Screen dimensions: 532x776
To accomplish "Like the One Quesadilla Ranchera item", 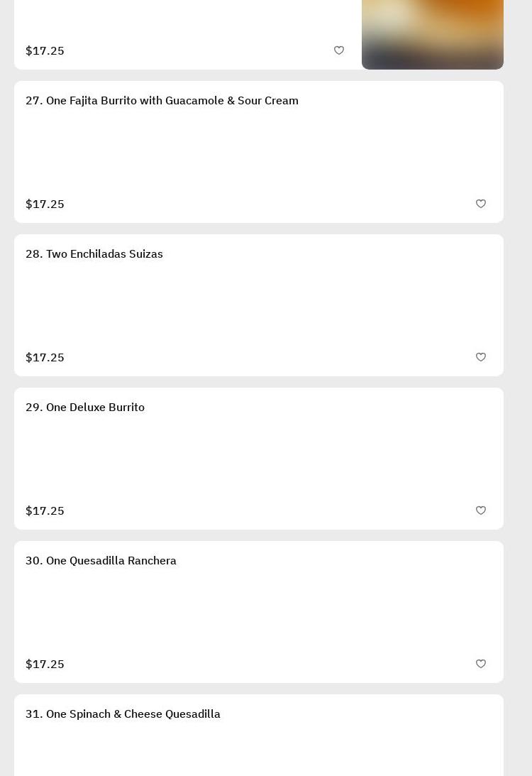I will (481, 664).
